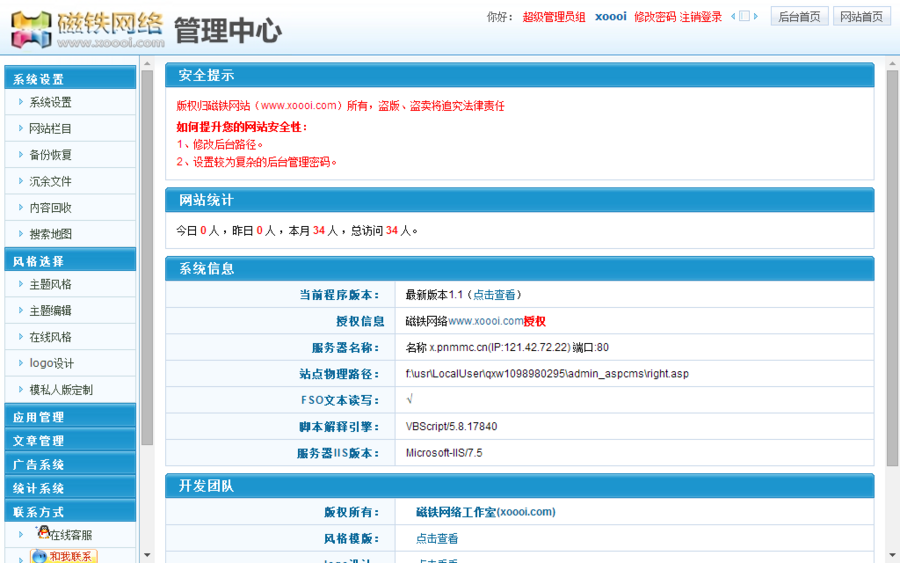Click the 如何提升您的网站安全性 heading
The height and width of the screenshot is (563, 900).
click(x=242, y=127)
